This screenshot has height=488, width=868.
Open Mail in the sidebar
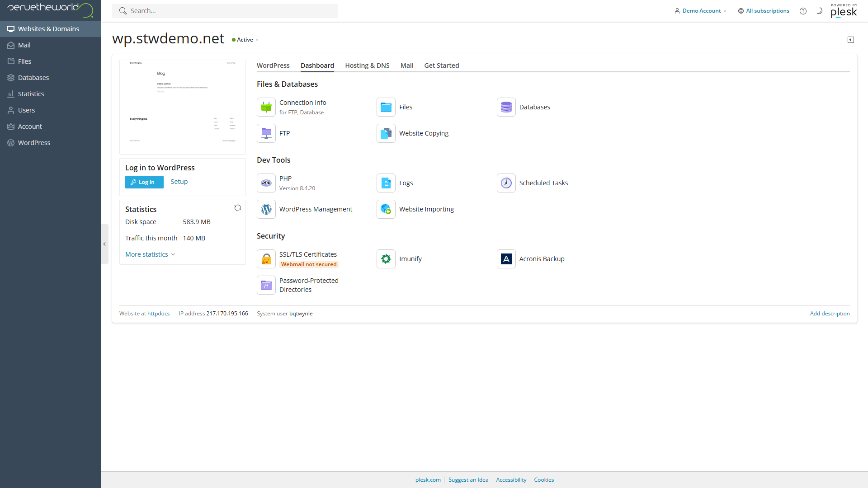tap(51, 45)
